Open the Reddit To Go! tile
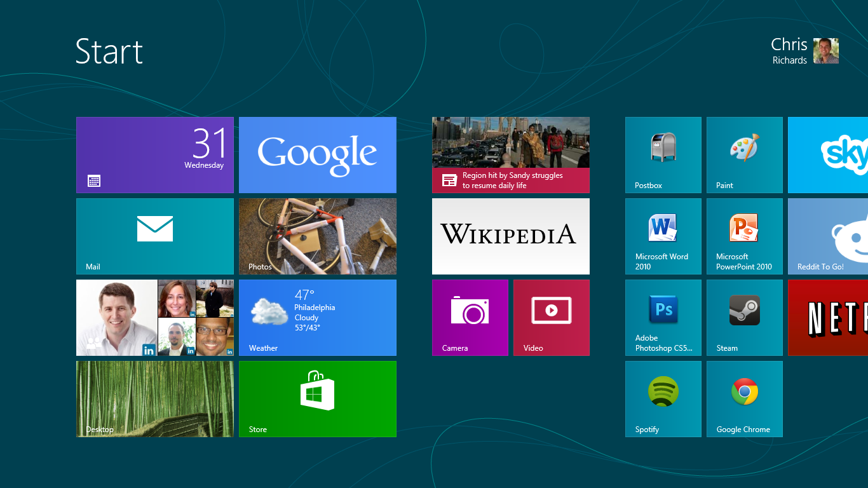The width and height of the screenshot is (868, 488). pos(828,236)
